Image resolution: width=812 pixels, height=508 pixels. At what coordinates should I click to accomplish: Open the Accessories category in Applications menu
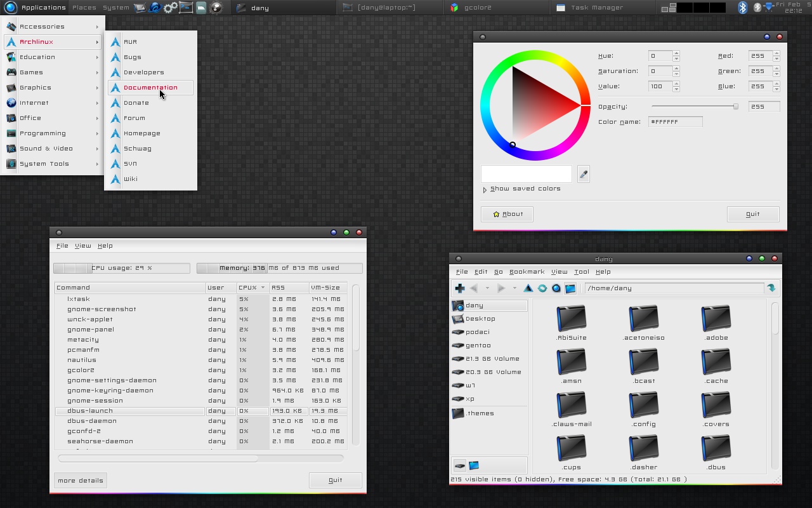coord(53,27)
